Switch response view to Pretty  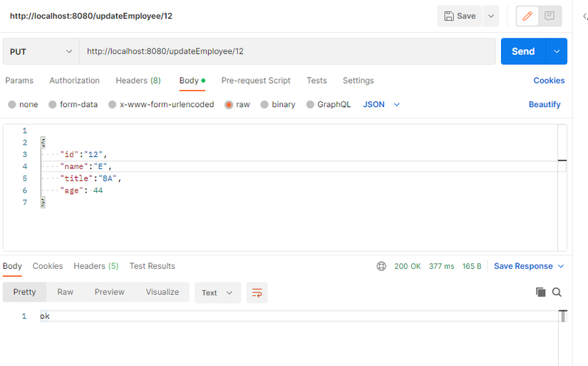pos(24,292)
